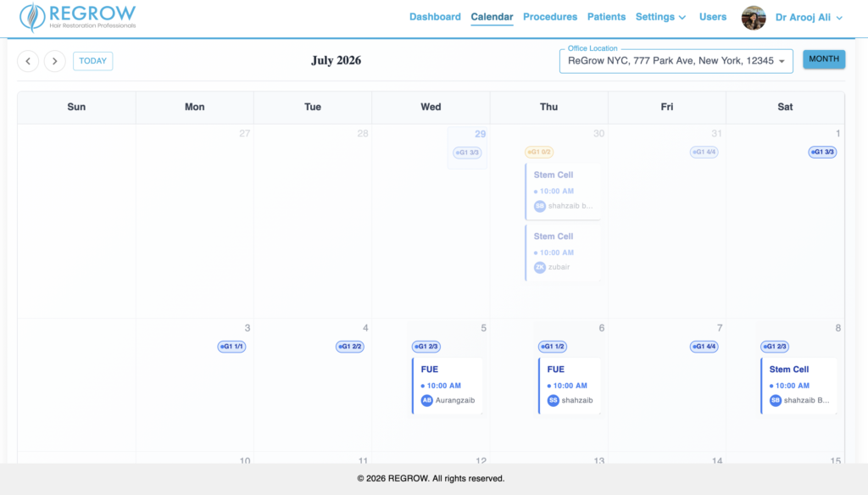Open FUE appointment for Aurangzaib

click(x=448, y=386)
